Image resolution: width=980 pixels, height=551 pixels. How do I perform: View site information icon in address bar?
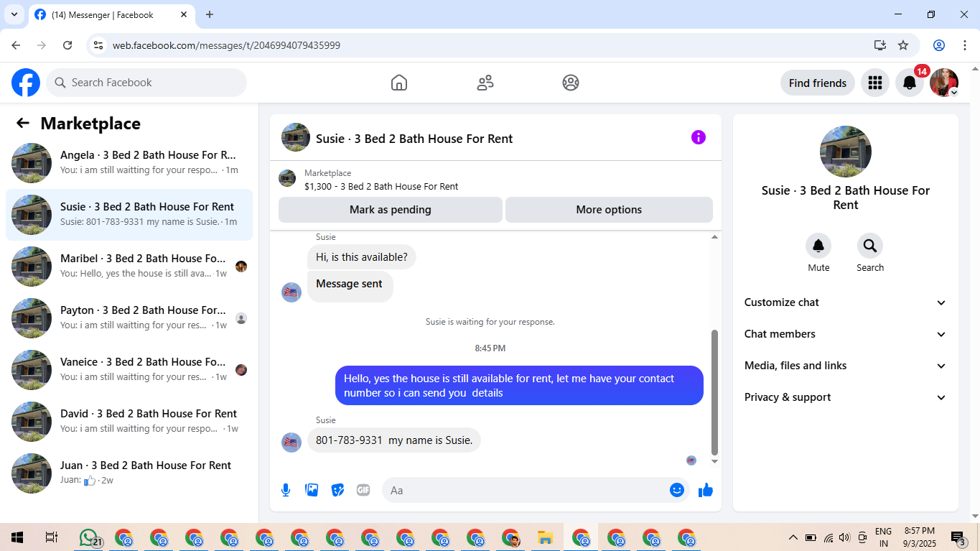[x=99, y=45]
